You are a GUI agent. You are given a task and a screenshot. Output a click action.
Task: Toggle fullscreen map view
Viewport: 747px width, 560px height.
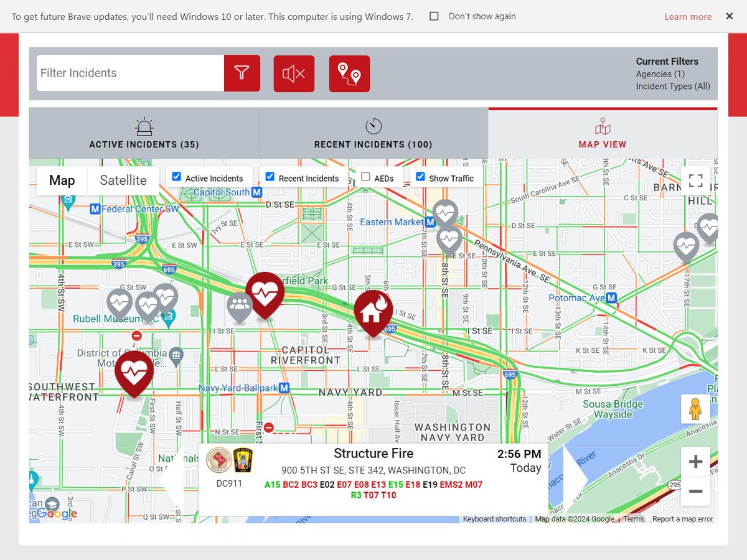click(696, 181)
